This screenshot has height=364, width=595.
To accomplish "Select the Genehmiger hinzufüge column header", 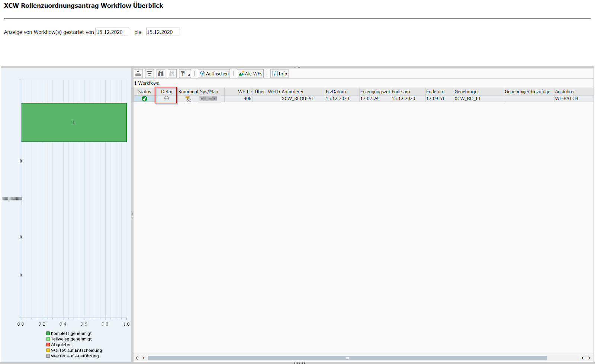I will click(x=529, y=91).
